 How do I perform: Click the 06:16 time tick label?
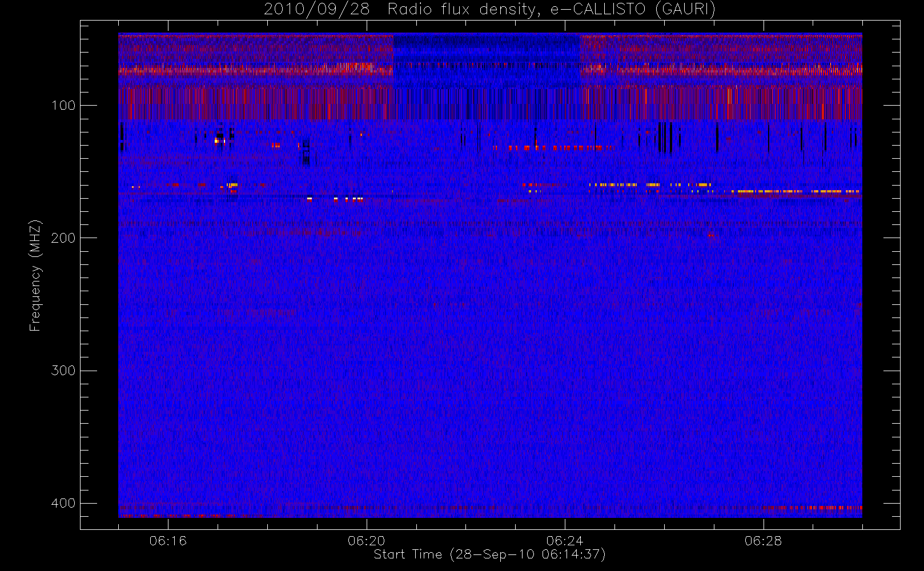(x=168, y=541)
